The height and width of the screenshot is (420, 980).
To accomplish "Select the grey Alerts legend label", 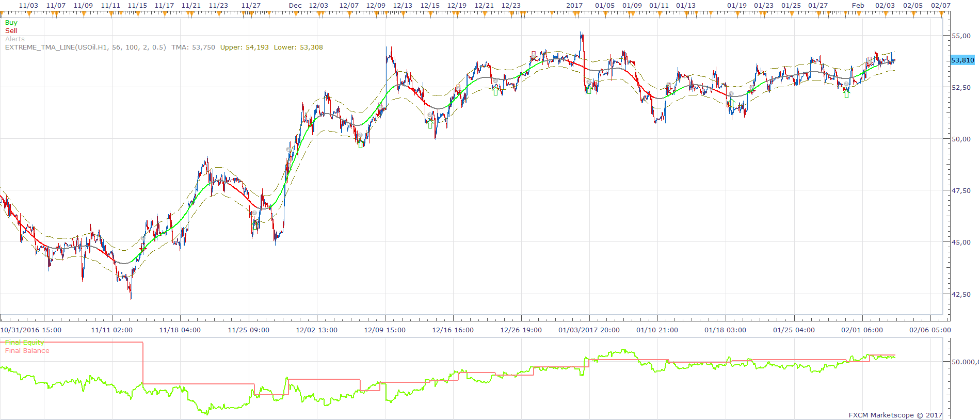I will 15,39.
